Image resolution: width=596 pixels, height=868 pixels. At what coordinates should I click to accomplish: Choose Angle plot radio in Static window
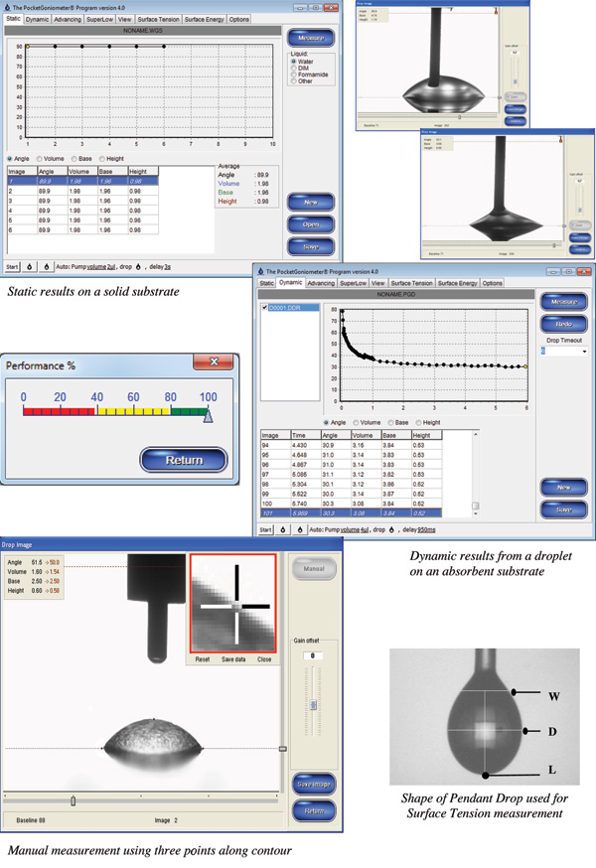(9, 159)
